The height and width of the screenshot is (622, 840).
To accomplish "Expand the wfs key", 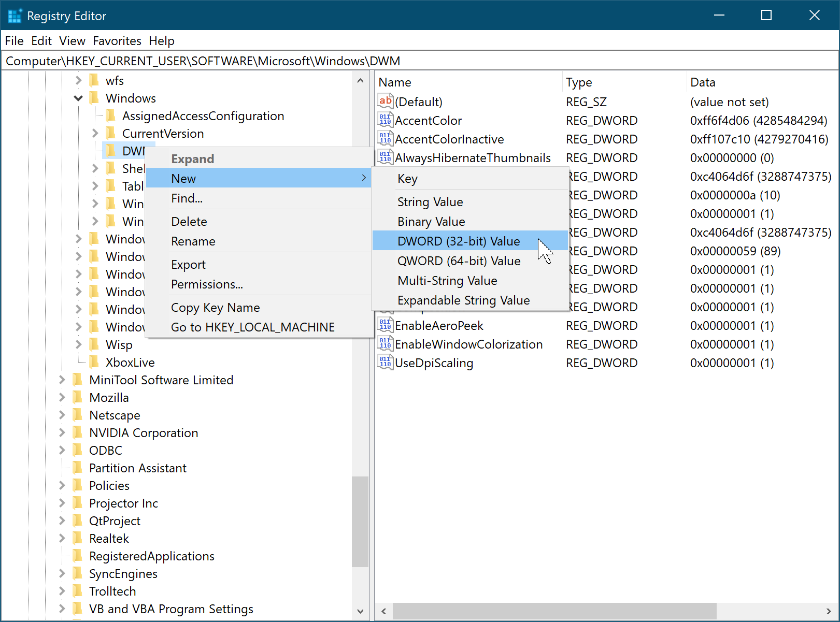I will pyautogui.click(x=78, y=80).
